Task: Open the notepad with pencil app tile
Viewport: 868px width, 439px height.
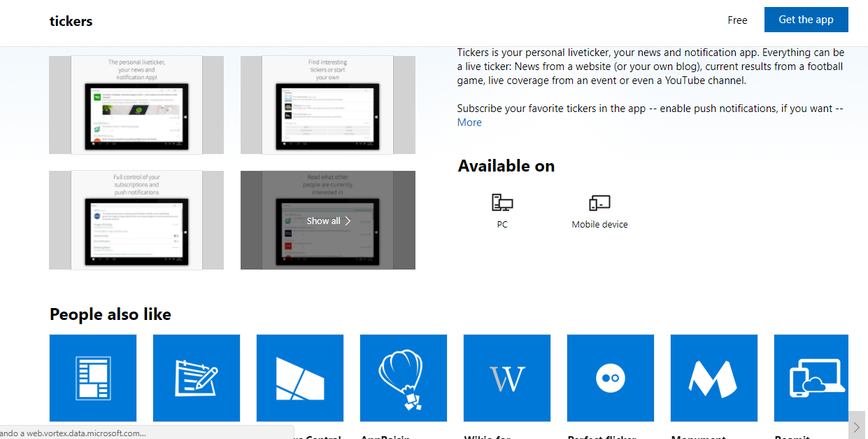Action: (x=197, y=378)
